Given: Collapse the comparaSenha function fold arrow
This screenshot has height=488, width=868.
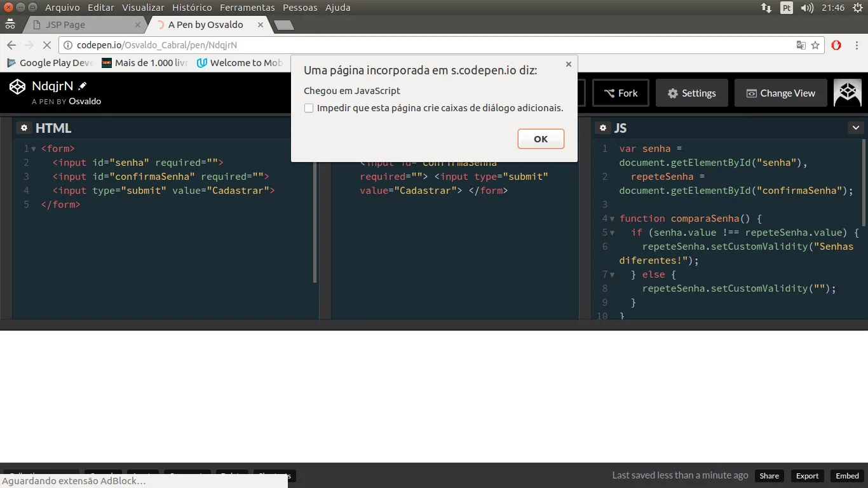Looking at the screenshot, I should coord(612,219).
